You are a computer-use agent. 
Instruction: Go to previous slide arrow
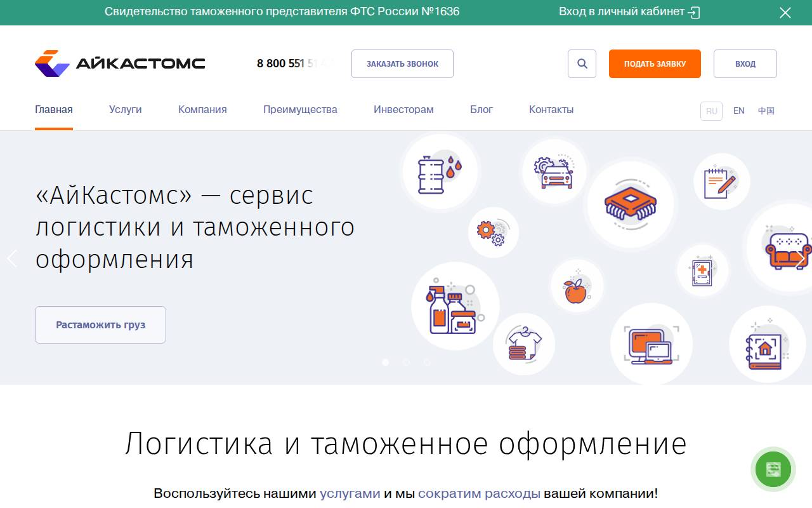pos(11,258)
